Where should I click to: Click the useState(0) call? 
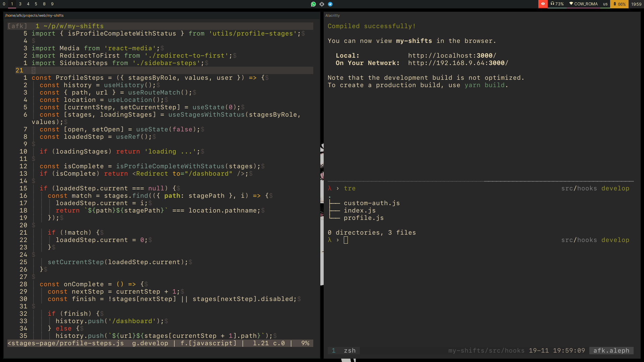pos(214,107)
